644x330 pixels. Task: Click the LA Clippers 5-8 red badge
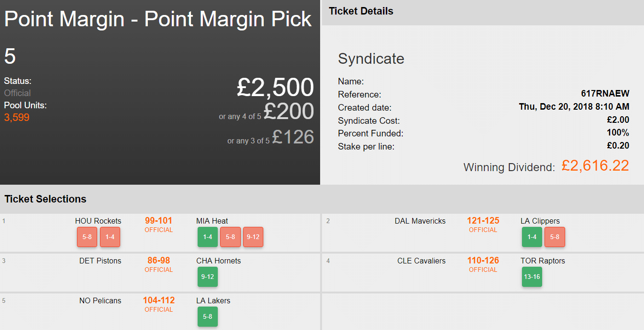pos(555,237)
